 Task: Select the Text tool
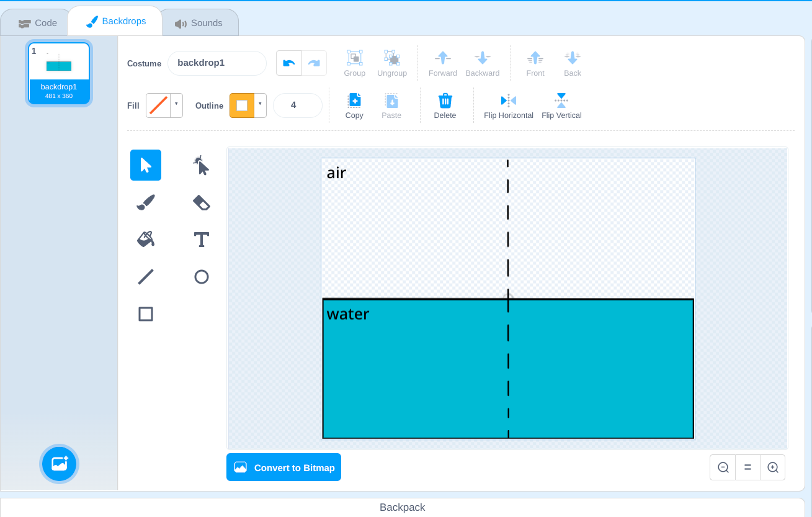[202, 240]
